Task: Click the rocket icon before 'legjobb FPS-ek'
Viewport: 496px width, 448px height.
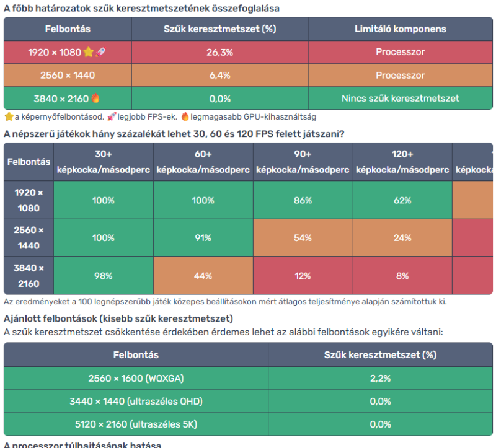Action: click(112, 116)
